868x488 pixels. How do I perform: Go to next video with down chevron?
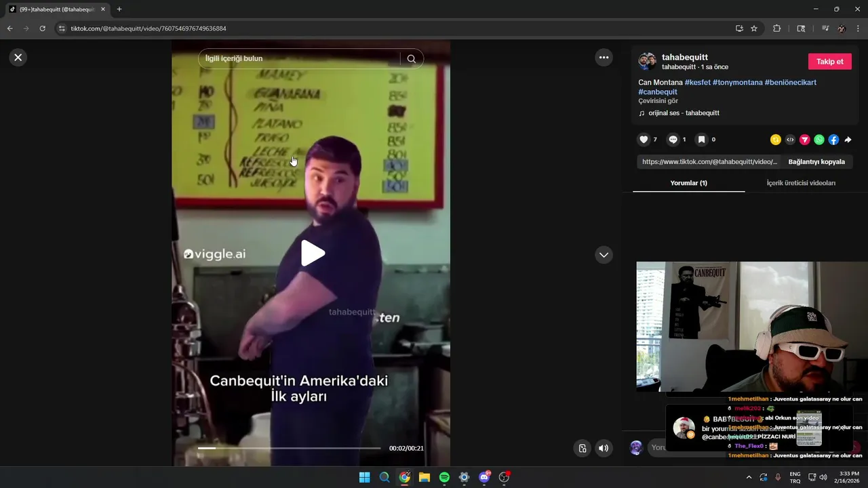click(x=604, y=255)
